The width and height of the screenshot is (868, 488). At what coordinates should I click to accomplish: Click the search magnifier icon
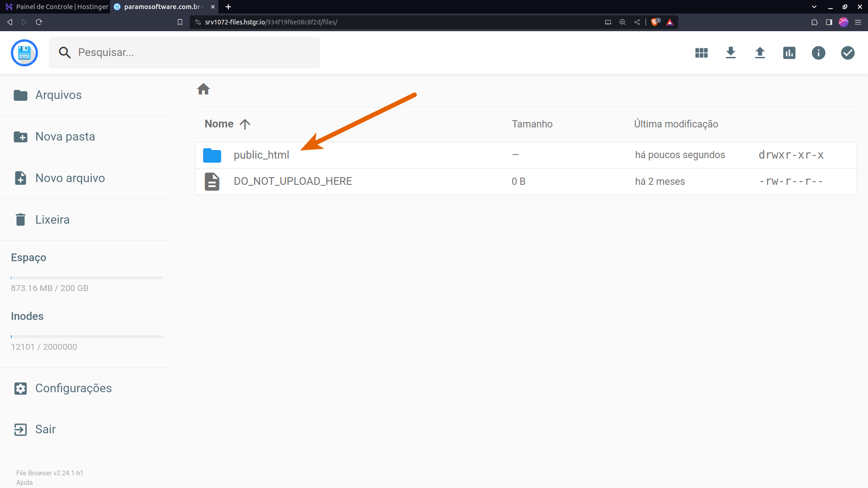point(65,53)
